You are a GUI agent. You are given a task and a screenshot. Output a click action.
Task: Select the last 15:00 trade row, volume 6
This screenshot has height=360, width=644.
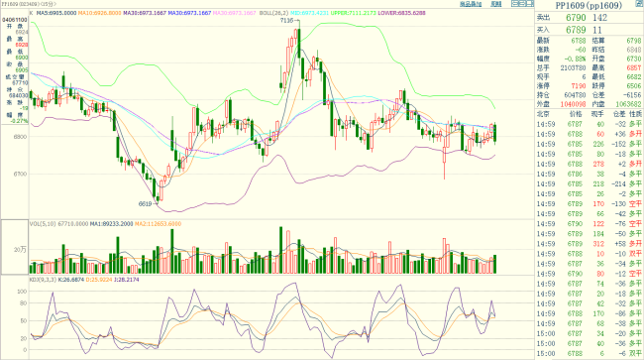click(589, 353)
